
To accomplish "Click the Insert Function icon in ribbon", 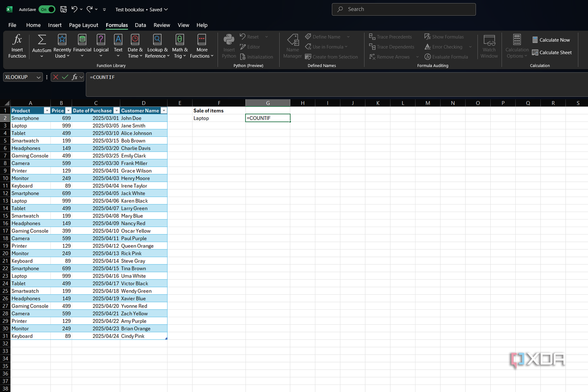I will coord(17,40).
